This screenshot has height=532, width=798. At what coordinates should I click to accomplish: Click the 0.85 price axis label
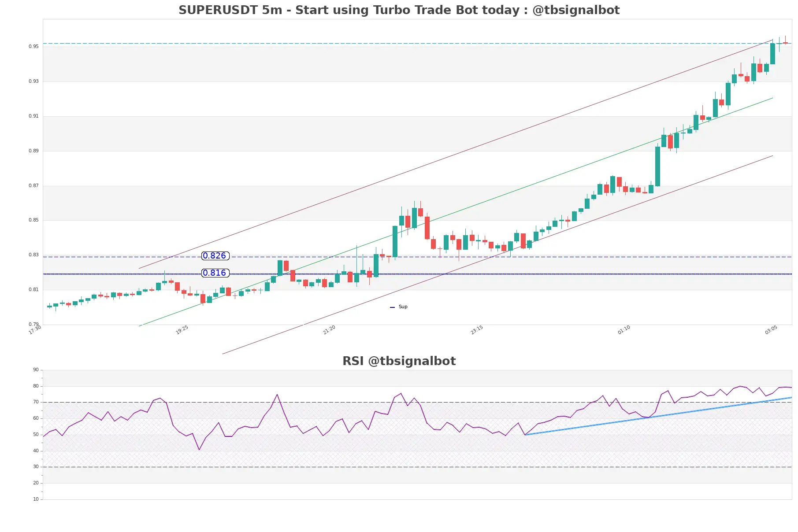33,220
